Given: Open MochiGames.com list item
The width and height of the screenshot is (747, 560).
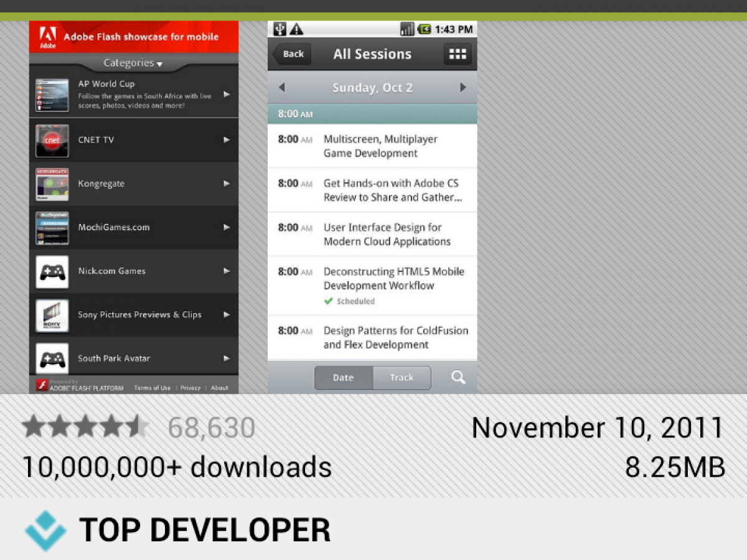Looking at the screenshot, I should click(133, 228).
